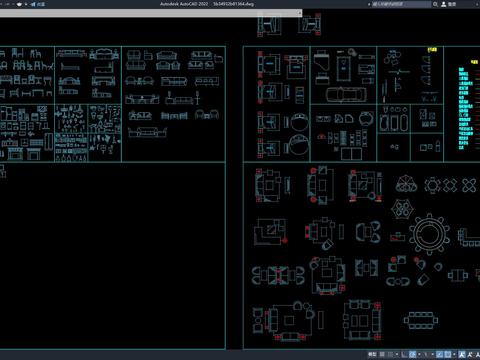Enable Ortho mode in the status bar
The height and width of the screenshot is (360, 480).
click(x=404, y=354)
